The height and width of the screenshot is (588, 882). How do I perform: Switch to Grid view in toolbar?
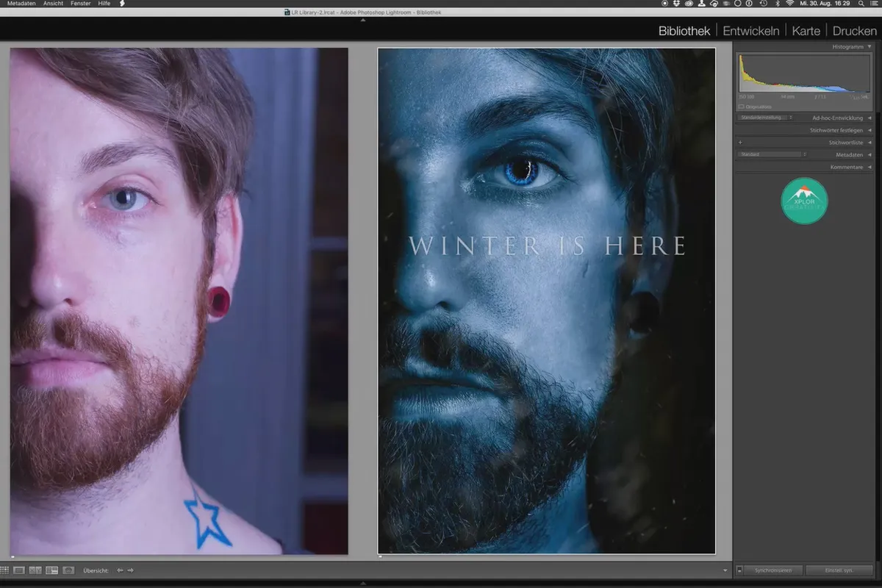4,570
